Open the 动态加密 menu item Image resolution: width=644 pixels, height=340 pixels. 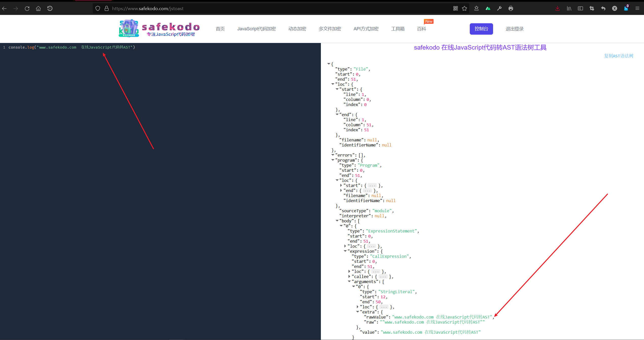click(x=297, y=29)
